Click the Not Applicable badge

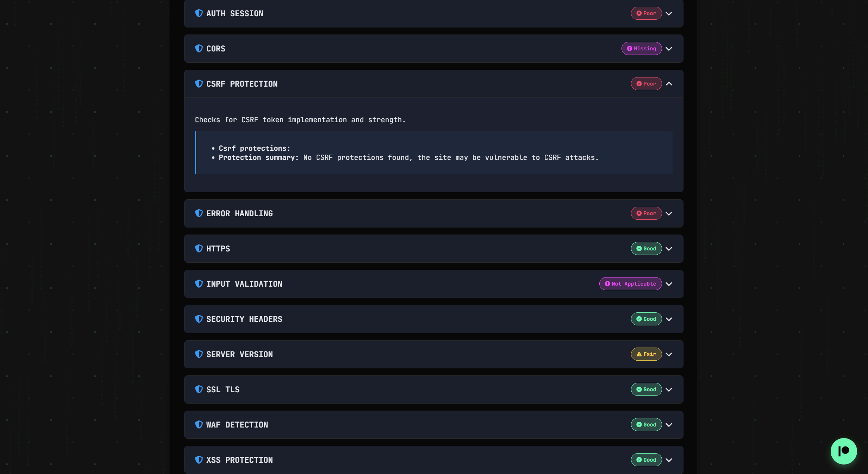coord(630,284)
